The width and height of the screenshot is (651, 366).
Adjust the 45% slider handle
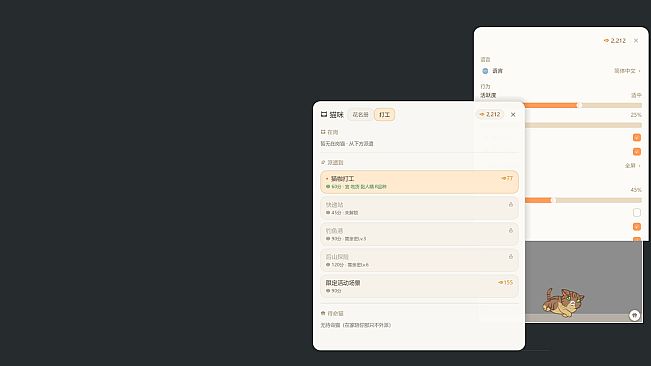click(553, 200)
